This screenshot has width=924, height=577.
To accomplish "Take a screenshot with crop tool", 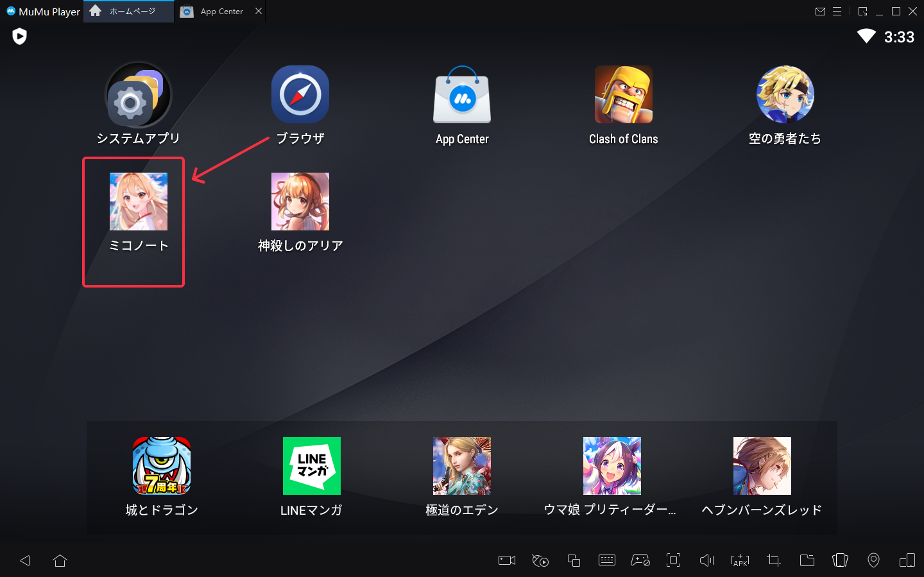I will point(774,560).
